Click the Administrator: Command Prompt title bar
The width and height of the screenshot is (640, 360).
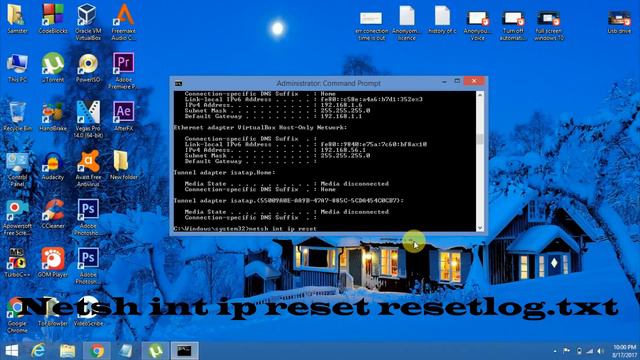(328, 83)
